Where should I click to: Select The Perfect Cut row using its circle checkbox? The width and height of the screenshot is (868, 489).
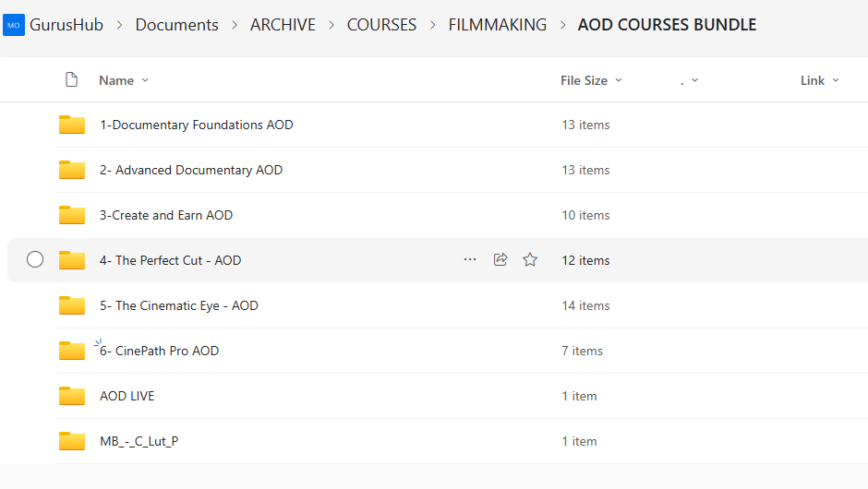pos(35,260)
